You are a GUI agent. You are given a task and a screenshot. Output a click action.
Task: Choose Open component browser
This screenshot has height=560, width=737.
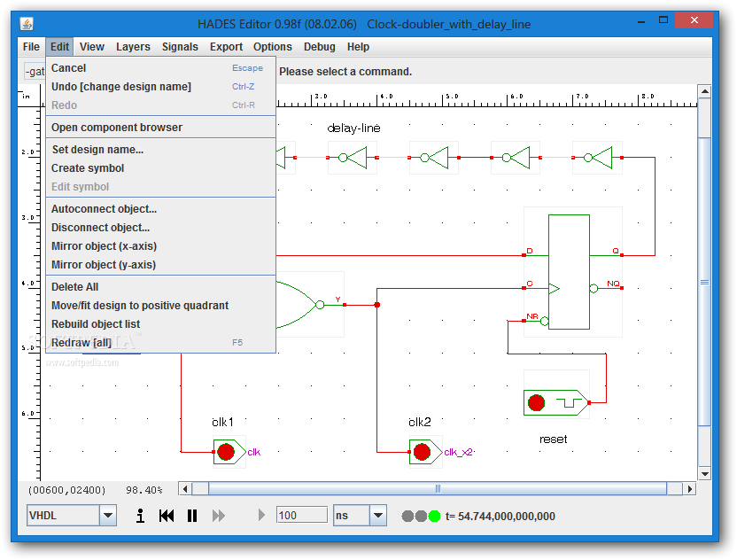[x=160, y=128]
